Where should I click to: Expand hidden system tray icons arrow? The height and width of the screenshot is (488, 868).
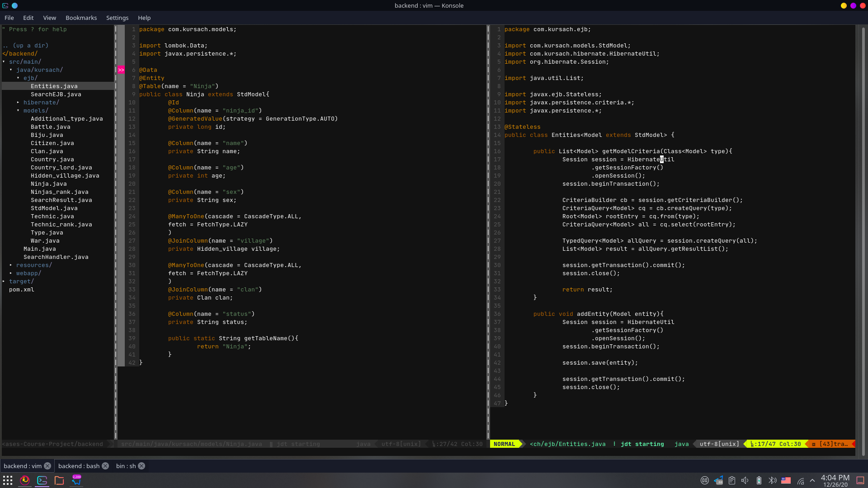(x=812, y=481)
